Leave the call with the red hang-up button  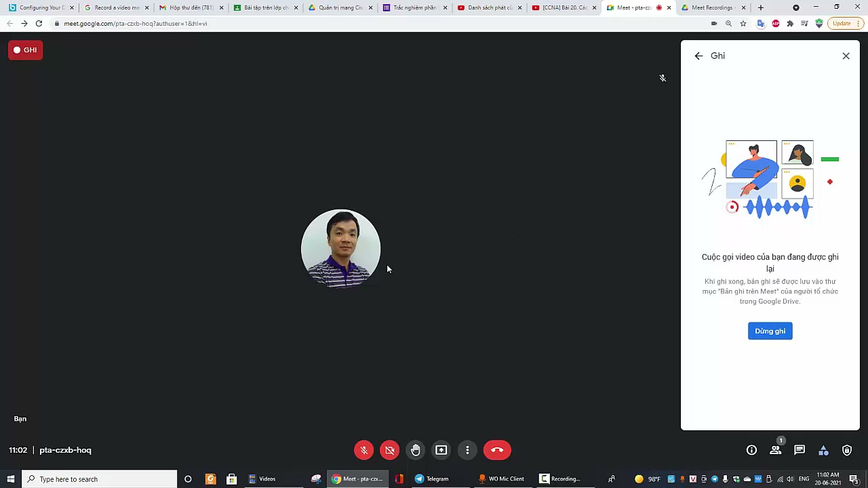[x=497, y=449]
